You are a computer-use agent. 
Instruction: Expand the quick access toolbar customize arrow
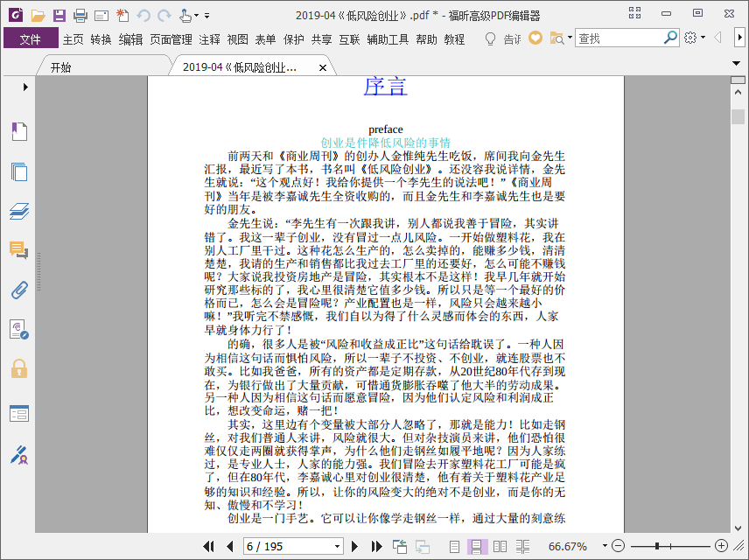[x=206, y=16]
